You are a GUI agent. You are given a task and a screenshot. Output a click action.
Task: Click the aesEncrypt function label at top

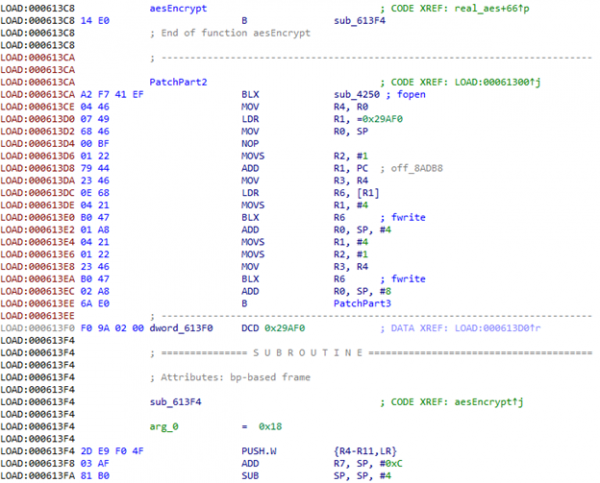pos(175,7)
